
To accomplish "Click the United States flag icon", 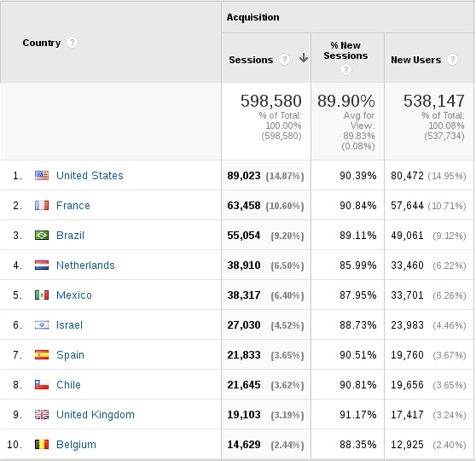I will coord(42,175).
